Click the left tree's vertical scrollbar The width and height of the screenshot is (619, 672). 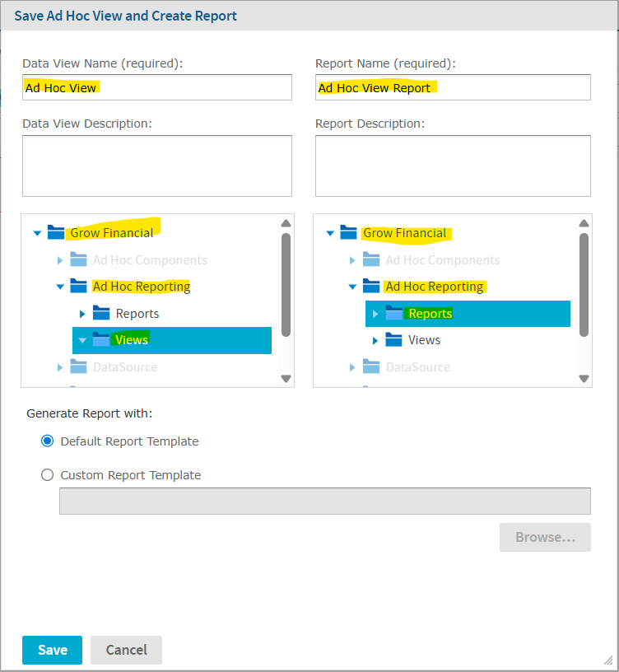tap(286, 284)
